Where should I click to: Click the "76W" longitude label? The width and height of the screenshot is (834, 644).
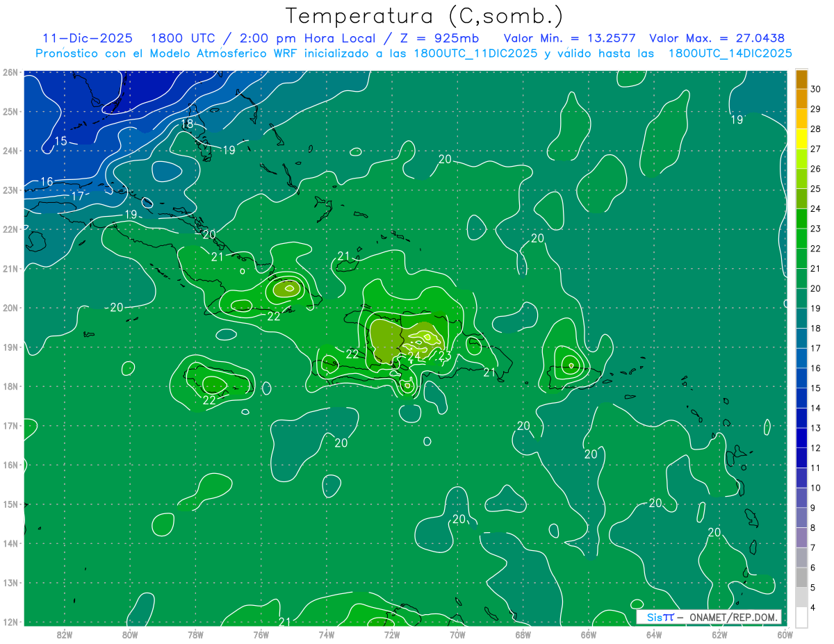[x=261, y=634]
